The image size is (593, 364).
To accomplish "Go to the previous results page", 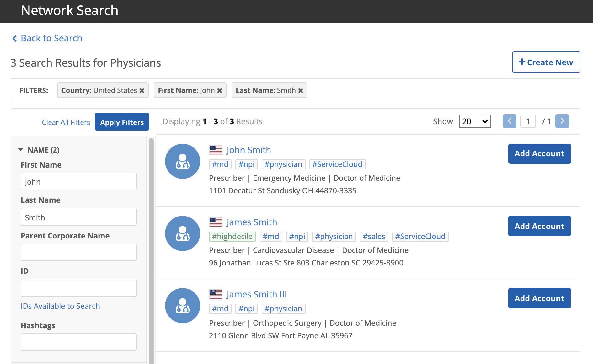I will pos(509,121).
